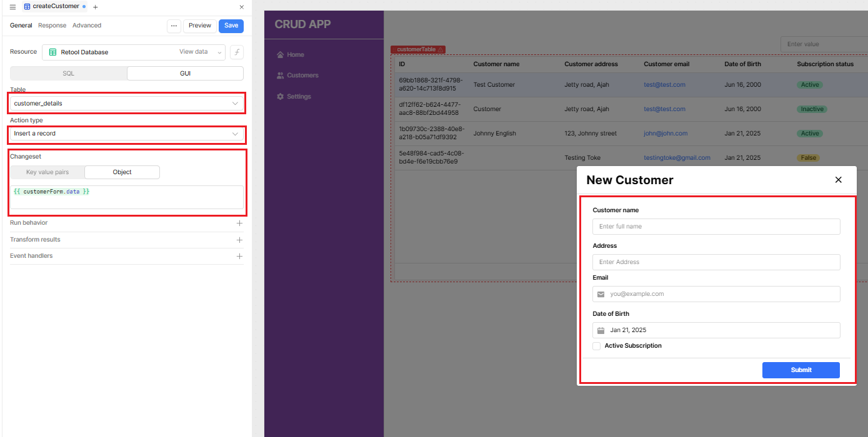The image size is (868, 437).
Task: Click the Home icon in sidebar
Action: click(281, 55)
